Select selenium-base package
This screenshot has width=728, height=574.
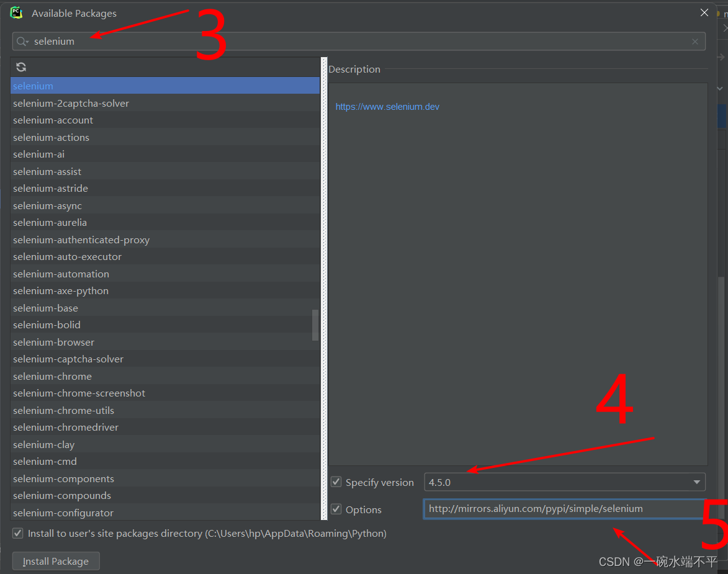tap(165, 308)
